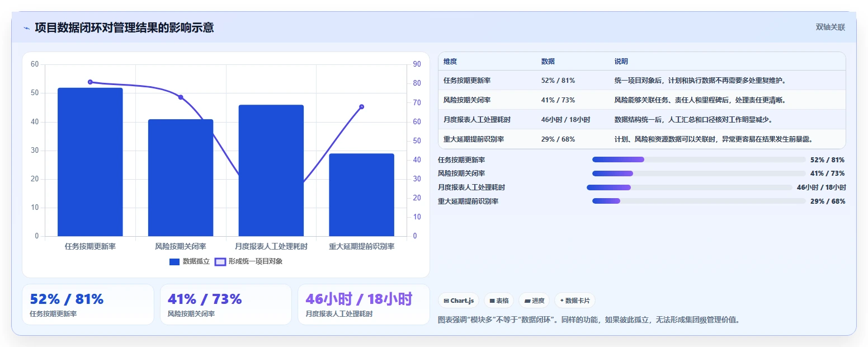
Task: Click the 数据 column header
Action: point(548,61)
